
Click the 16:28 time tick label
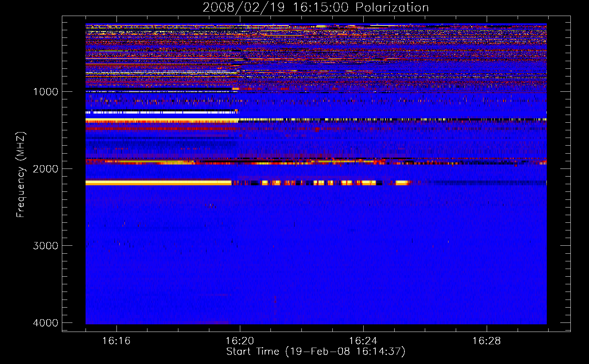point(486,341)
